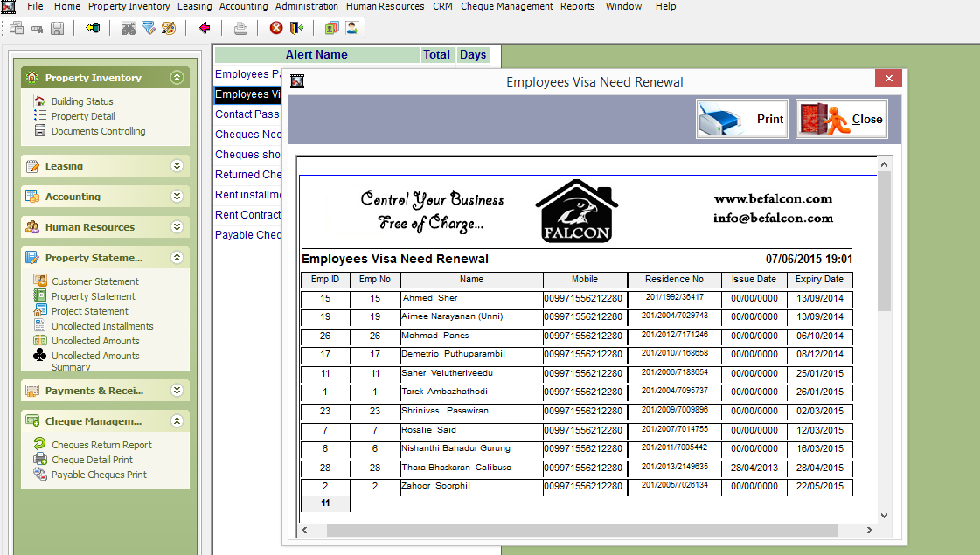The width and height of the screenshot is (980, 555).
Task: Close the Employees Visa Need Renewal dialog
Action: point(888,78)
